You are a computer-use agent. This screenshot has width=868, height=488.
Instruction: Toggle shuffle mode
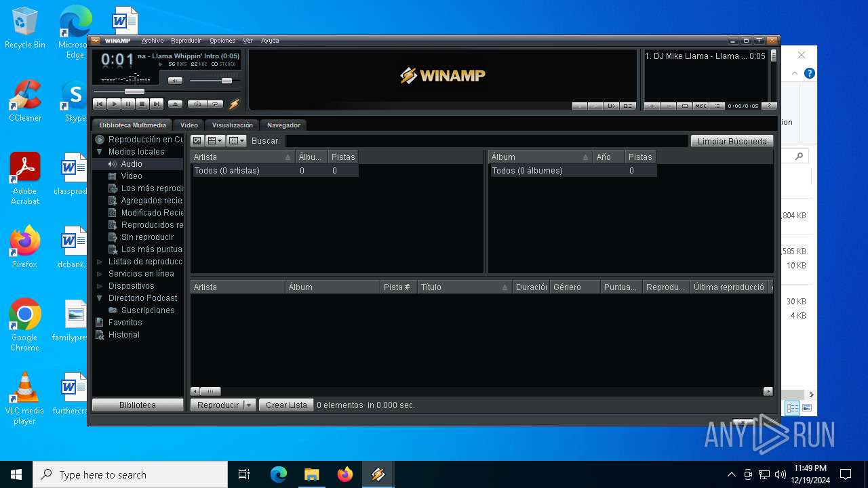197,104
